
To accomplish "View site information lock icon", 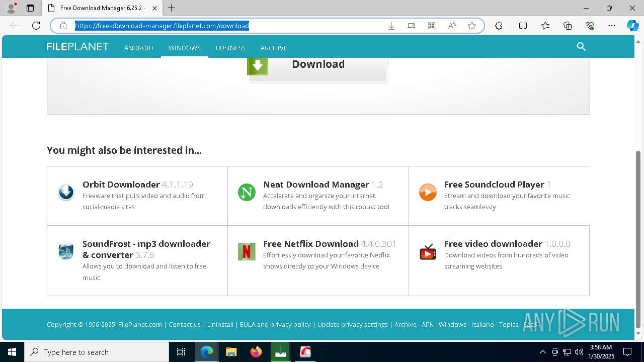I will click(x=63, y=26).
